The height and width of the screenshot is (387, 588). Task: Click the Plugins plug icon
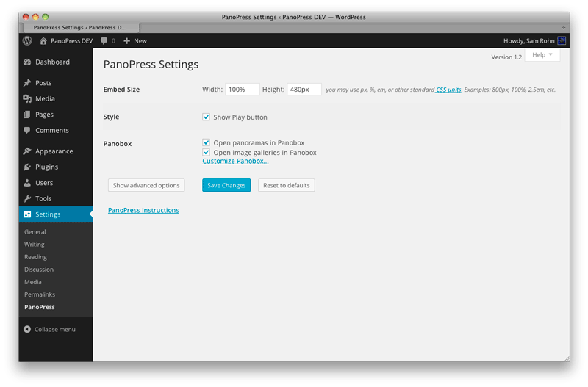coord(27,167)
